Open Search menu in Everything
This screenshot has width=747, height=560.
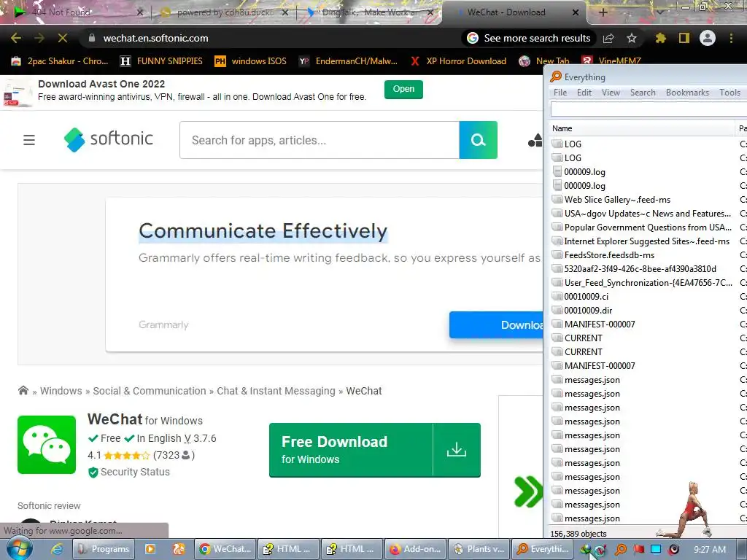click(643, 93)
